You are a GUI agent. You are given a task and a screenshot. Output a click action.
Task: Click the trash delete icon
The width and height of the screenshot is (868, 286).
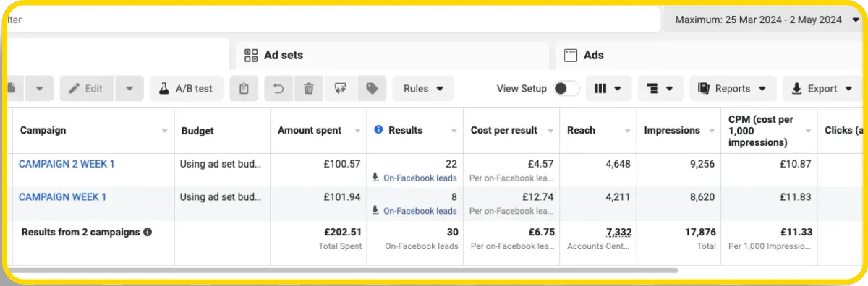click(x=309, y=89)
